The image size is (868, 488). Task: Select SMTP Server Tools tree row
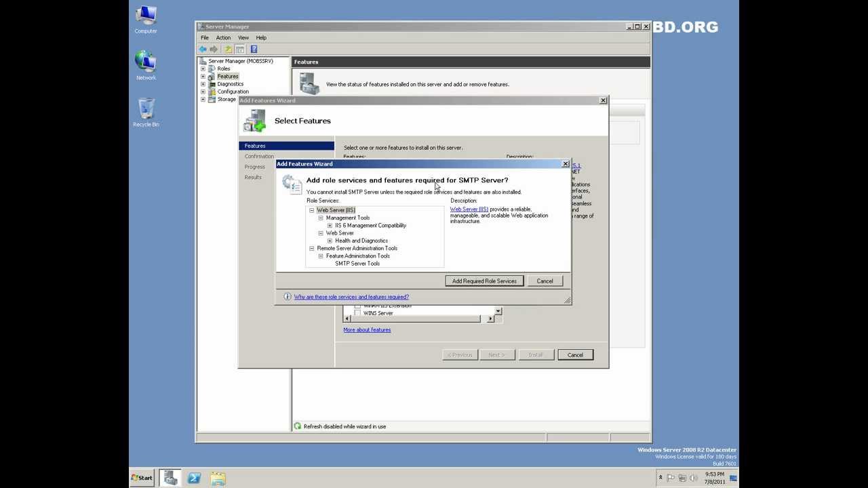tap(357, 264)
